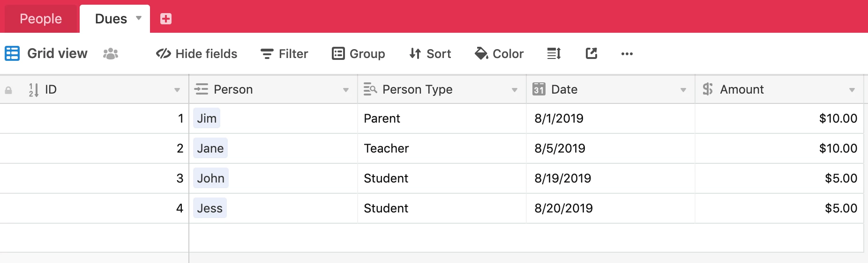Select the Person column header

pos(273,89)
